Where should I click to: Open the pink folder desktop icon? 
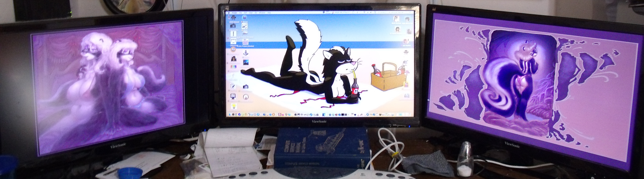click(x=246, y=42)
